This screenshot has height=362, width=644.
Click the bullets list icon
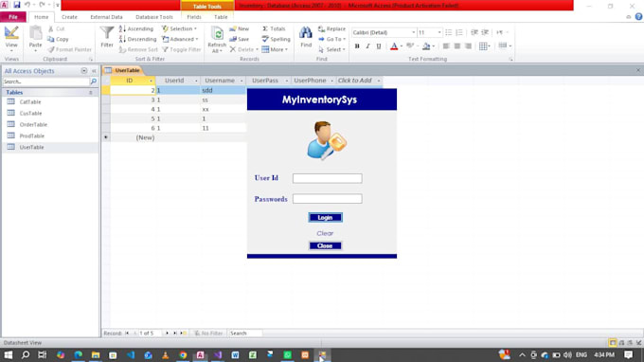coord(449,32)
